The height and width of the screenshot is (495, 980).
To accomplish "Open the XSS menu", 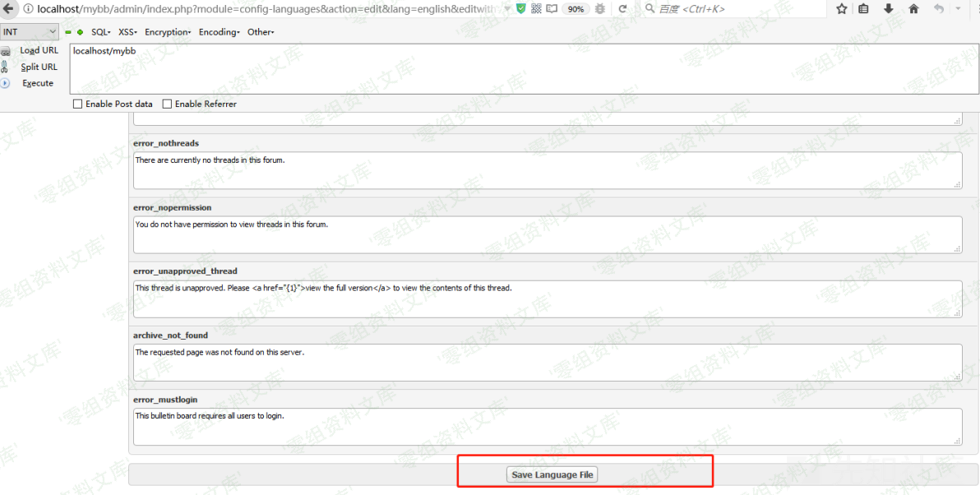I will tap(127, 32).
